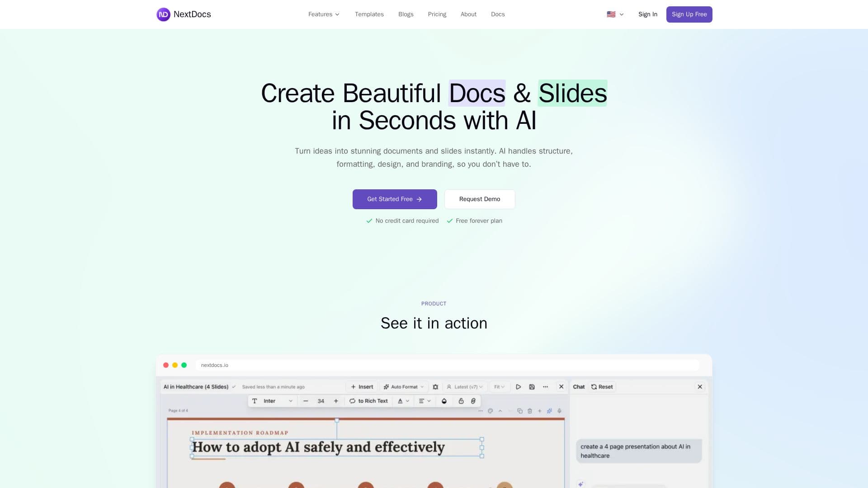The image size is (868, 488).
Task: Click Get Started Free button
Action: click(395, 199)
